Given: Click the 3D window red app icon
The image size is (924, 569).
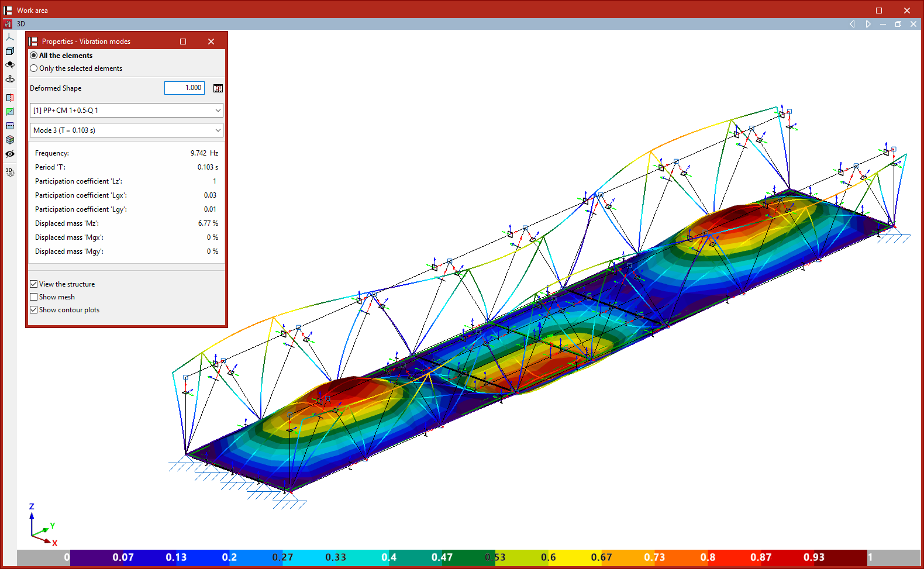Looking at the screenshot, I should pos(8,24).
